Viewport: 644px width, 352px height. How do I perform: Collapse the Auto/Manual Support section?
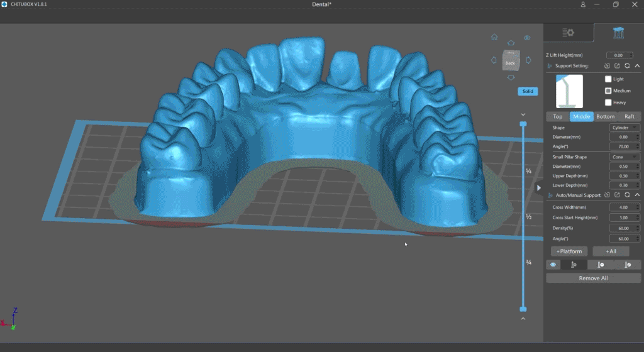(637, 195)
